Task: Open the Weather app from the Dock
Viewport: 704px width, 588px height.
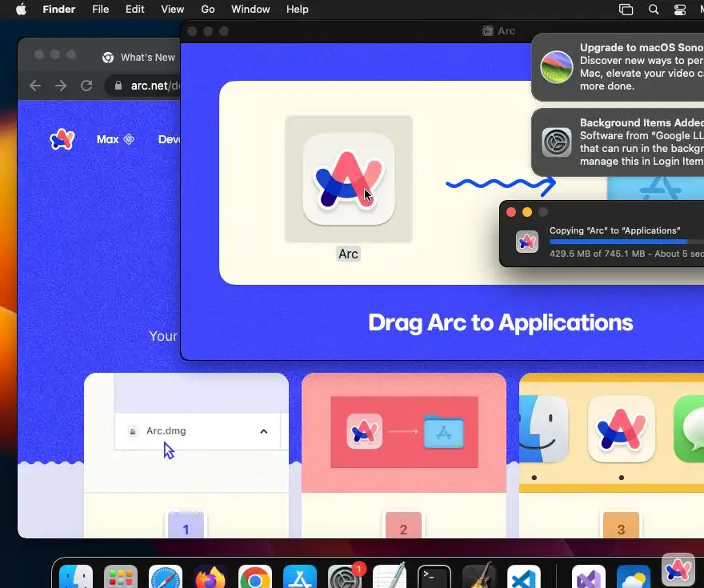Action: [x=634, y=577]
